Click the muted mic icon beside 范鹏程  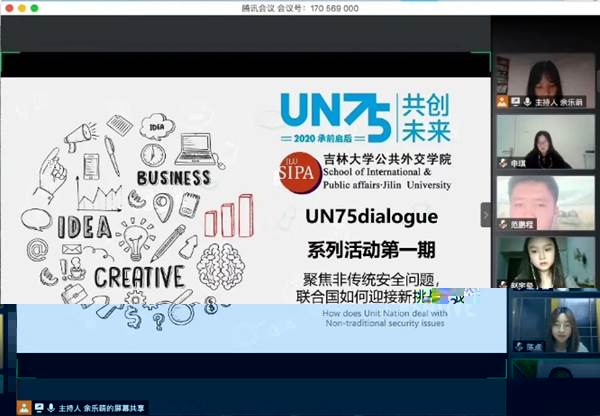click(504, 224)
